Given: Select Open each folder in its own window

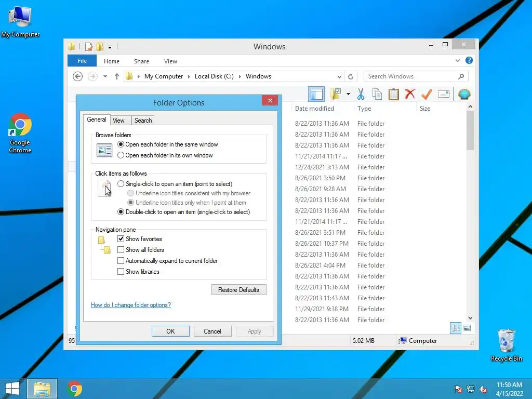Looking at the screenshot, I should [x=165, y=155].
